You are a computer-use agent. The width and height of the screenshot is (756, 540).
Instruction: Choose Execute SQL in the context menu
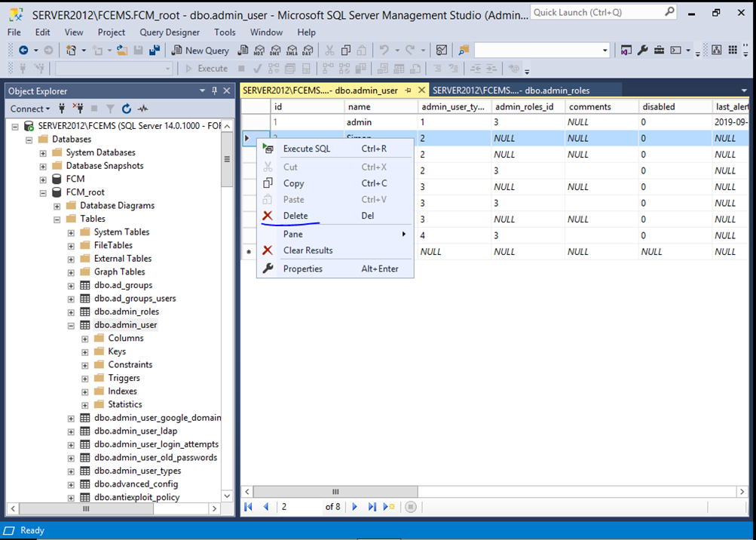(x=306, y=149)
